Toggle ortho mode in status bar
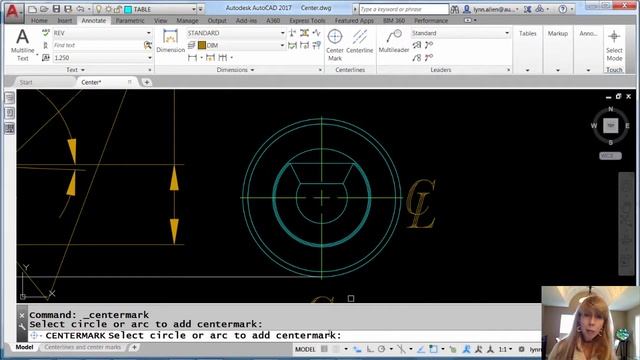Image resolution: width=640 pixels, height=360 pixels. 370,349
